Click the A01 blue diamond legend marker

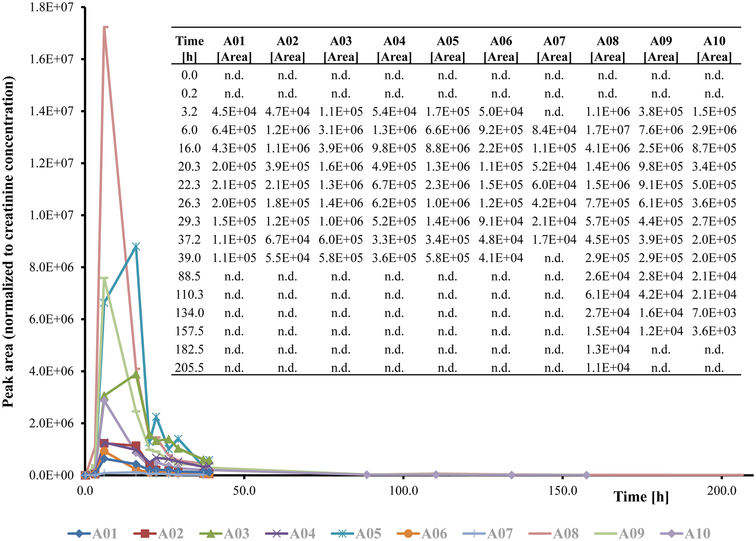coord(79,534)
